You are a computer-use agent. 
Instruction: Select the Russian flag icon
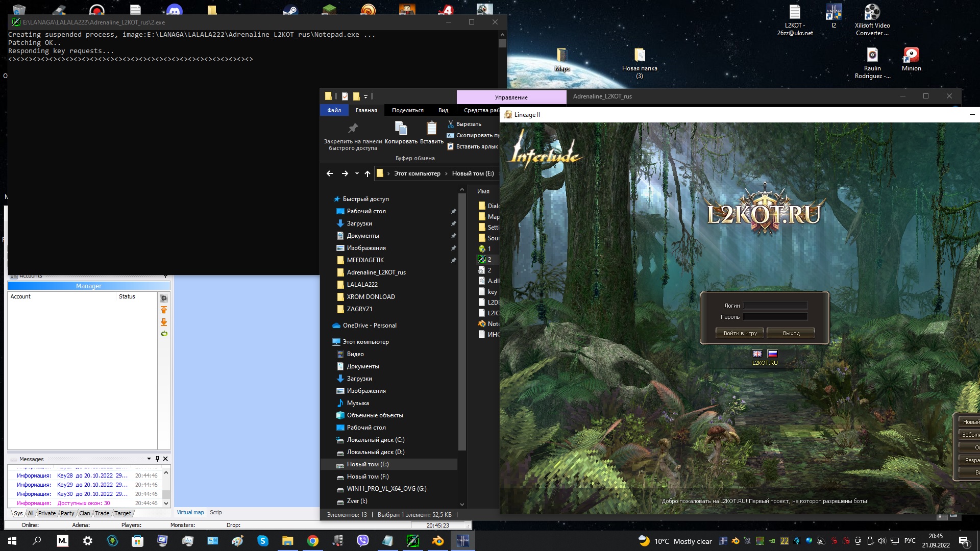(x=772, y=354)
